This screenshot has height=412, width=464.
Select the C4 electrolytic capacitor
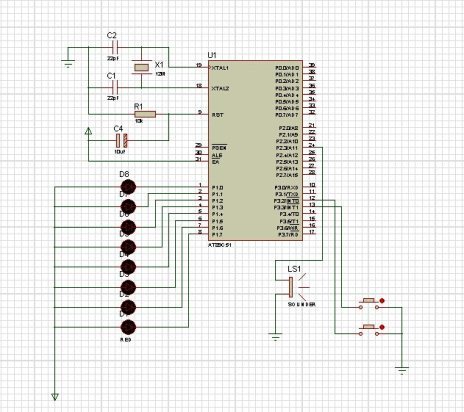(x=122, y=141)
